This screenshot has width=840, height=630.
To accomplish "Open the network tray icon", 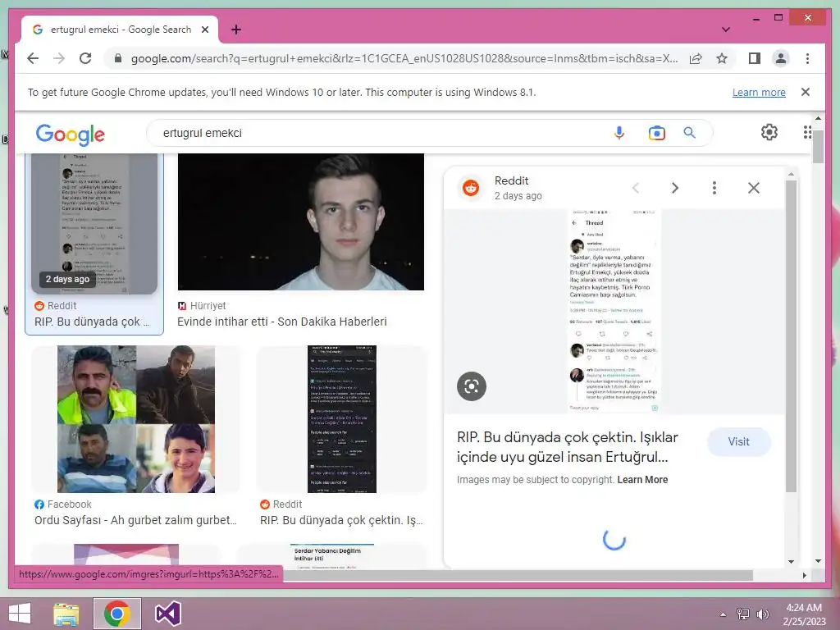I will 743,614.
